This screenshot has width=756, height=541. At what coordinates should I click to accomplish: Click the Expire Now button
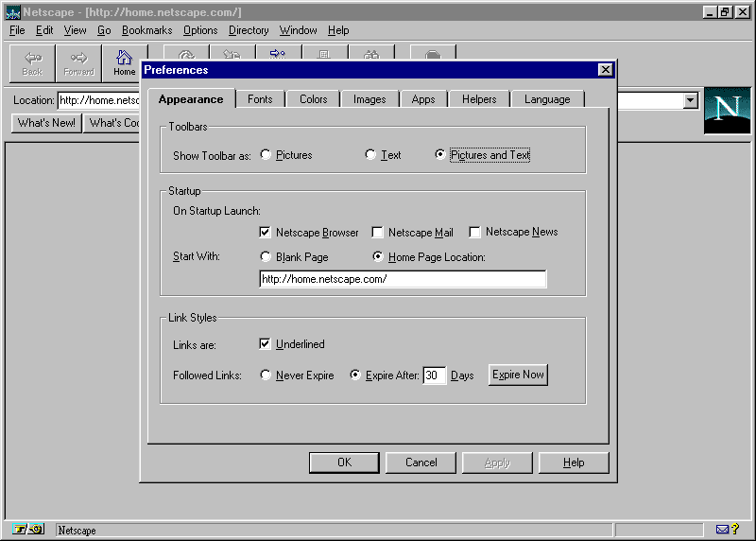(x=518, y=375)
